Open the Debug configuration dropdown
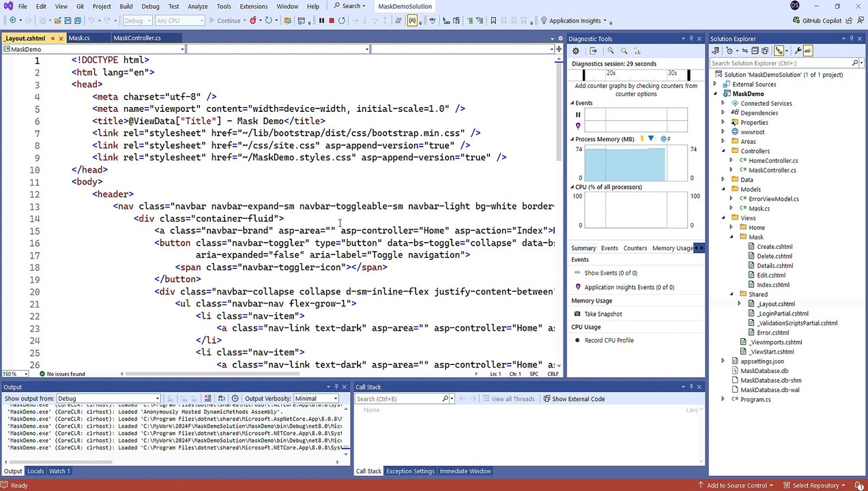The height and width of the screenshot is (491, 868). click(x=137, y=20)
